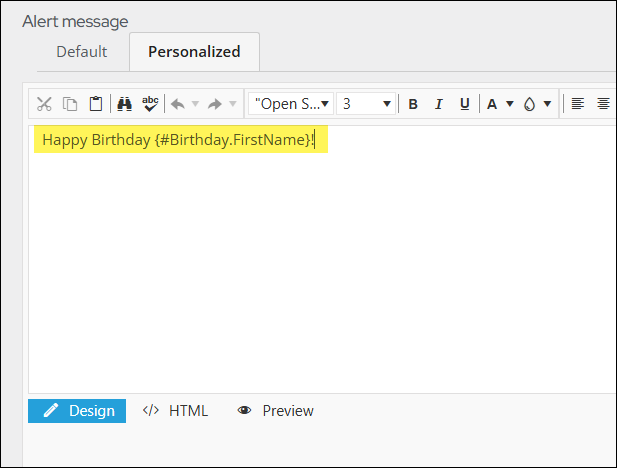617x468 pixels.
Task: Click the Redo arrow icon
Action: 215,104
